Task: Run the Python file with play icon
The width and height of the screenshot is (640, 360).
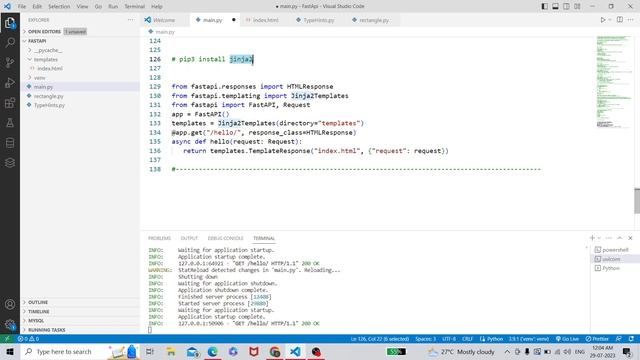Action: (x=602, y=20)
